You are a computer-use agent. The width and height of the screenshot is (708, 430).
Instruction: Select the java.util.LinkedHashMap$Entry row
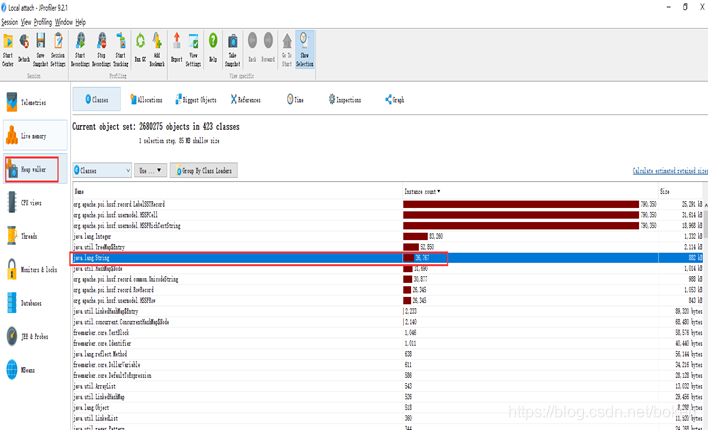pos(387,311)
